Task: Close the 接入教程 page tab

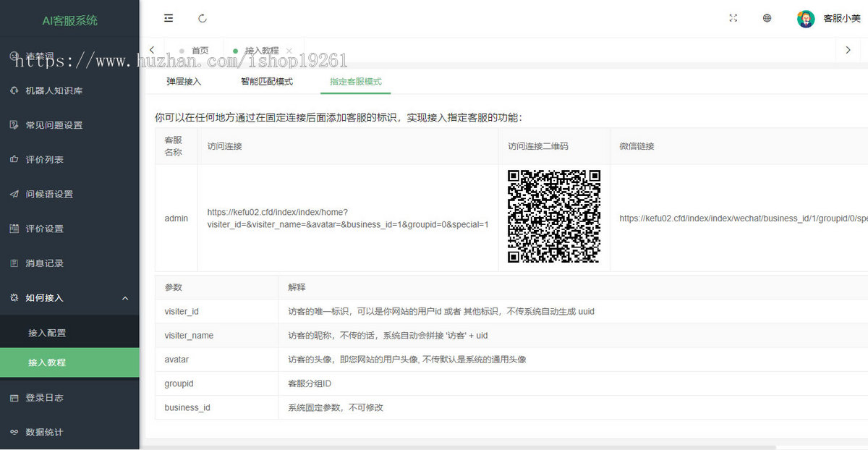Action: [x=289, y=51]
